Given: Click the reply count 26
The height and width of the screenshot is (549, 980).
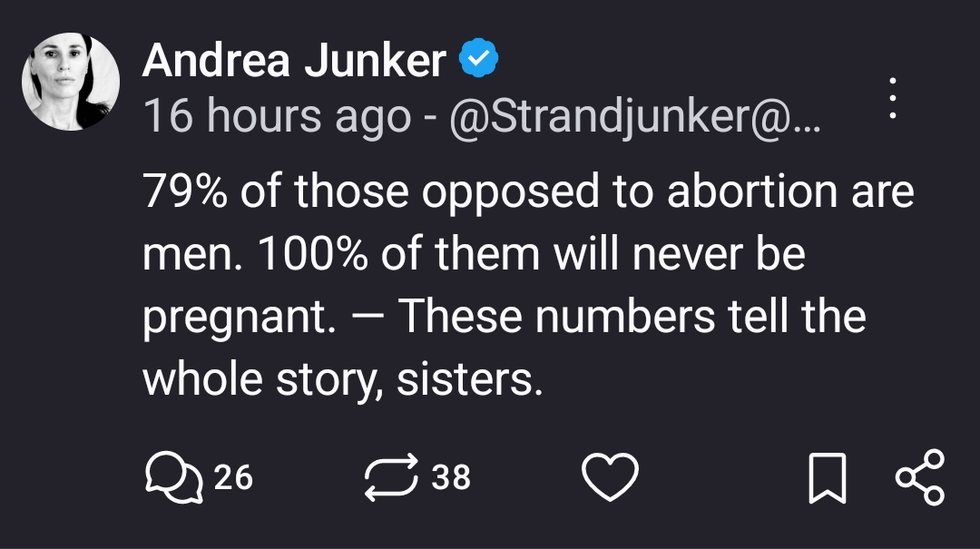Looking at the screenshot, I should point(233,477).
